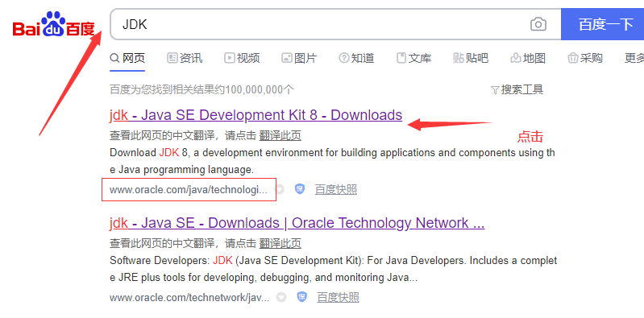Open the 视频 tab
This screenshot has height=318, width=644.
(x=242, y=58)
